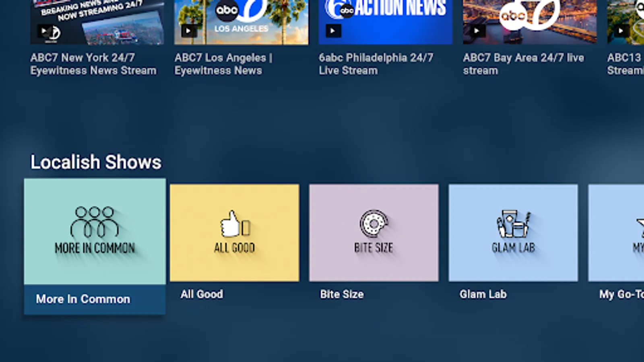
Task: Select the ABC13 stream title
Action: pyautogui.click(x=625, y=64)
